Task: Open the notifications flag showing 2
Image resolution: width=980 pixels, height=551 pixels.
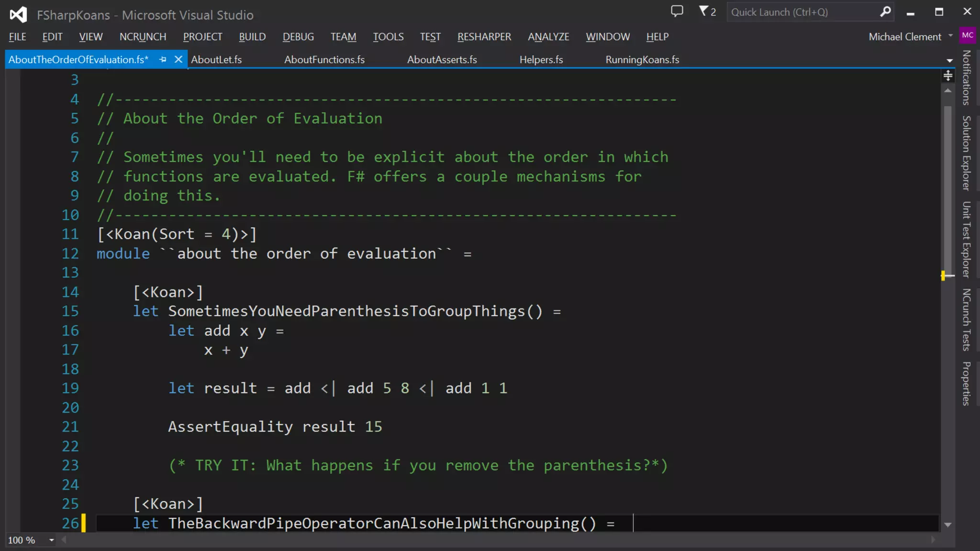Action: [707, 11]
